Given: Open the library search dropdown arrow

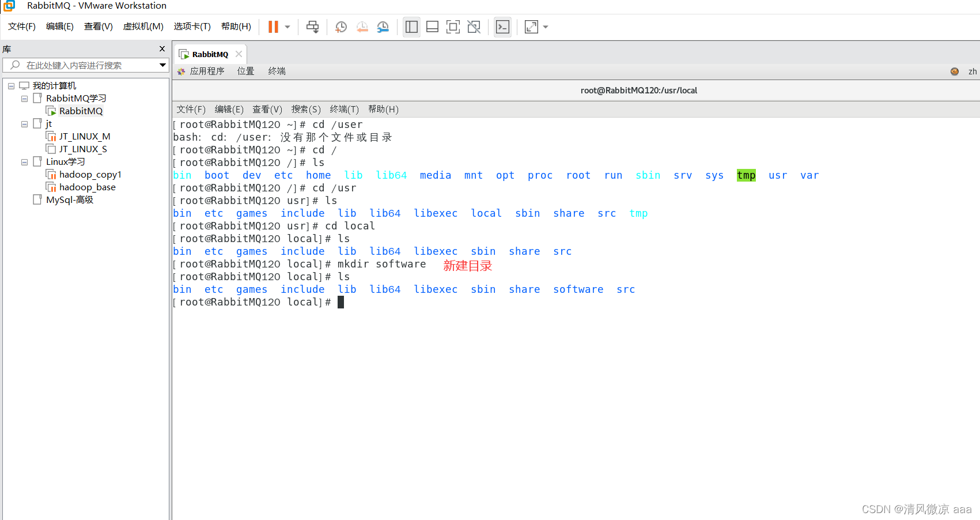Looking at the screenshot, I should click(x=162, y=65).
